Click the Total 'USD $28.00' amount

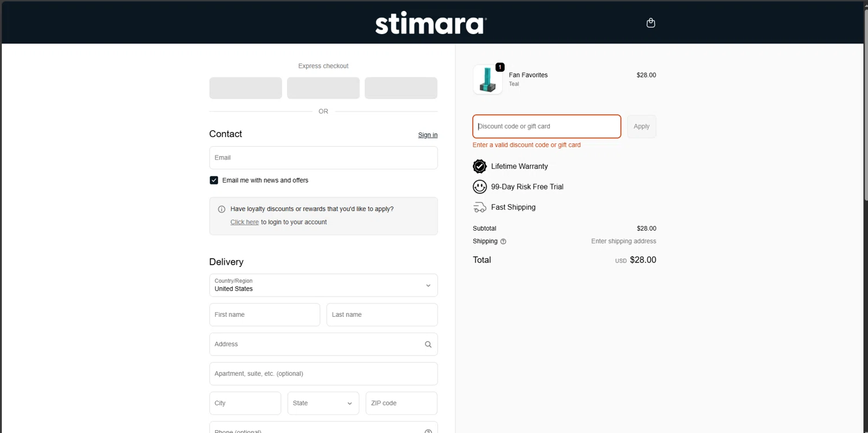635,260
